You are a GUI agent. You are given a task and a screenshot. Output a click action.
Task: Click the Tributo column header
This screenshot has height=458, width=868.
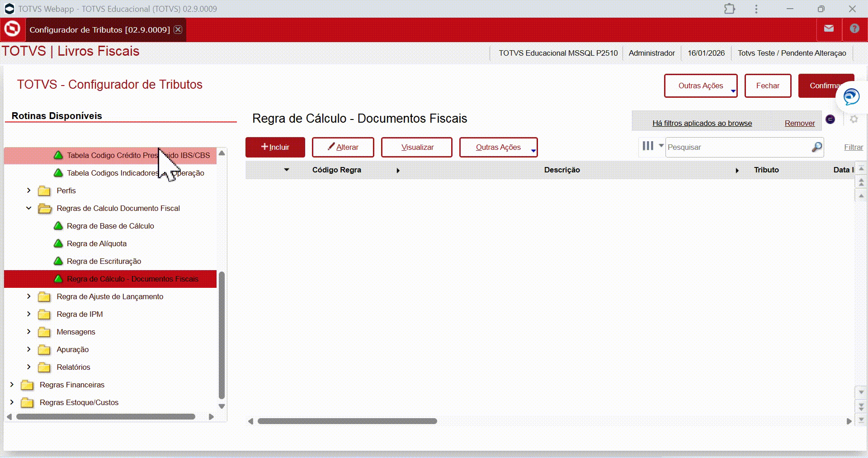(766, 170)
